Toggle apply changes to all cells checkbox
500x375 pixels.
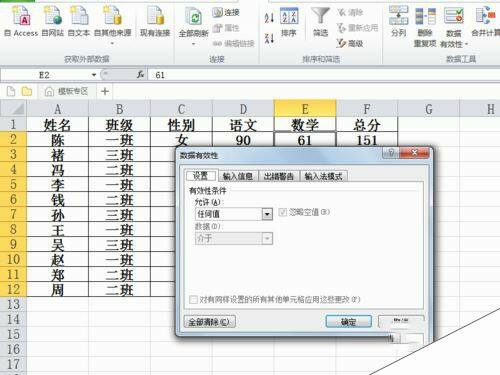(x=193, y=299)
